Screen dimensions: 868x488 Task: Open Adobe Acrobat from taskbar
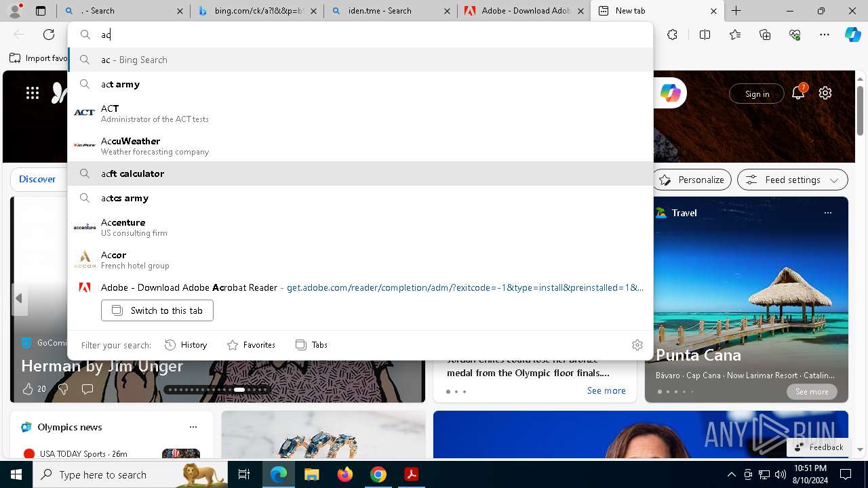pyautogui.click(x=411, y=474)
